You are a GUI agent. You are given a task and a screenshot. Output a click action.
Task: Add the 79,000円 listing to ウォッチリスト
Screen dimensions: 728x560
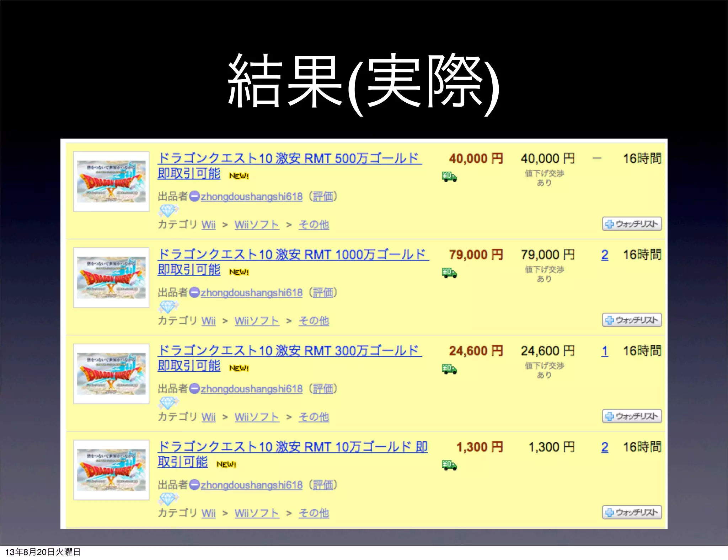[632, 320]
